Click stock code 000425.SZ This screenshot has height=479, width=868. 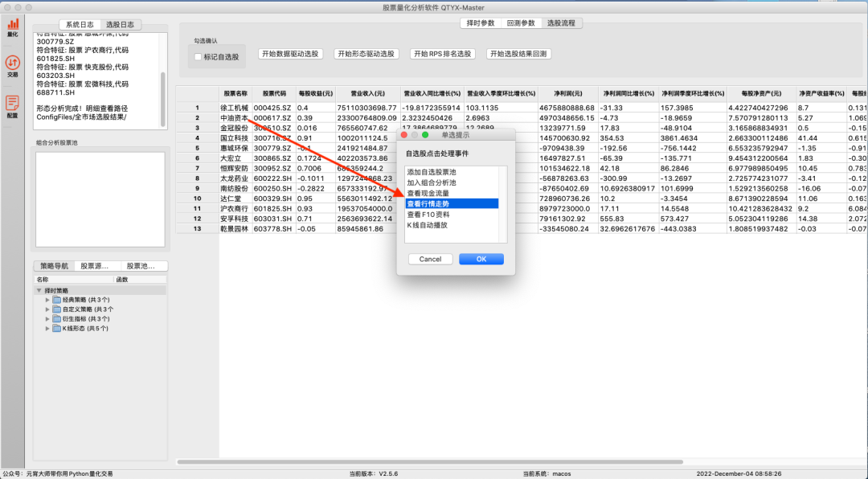pos(272,108)
